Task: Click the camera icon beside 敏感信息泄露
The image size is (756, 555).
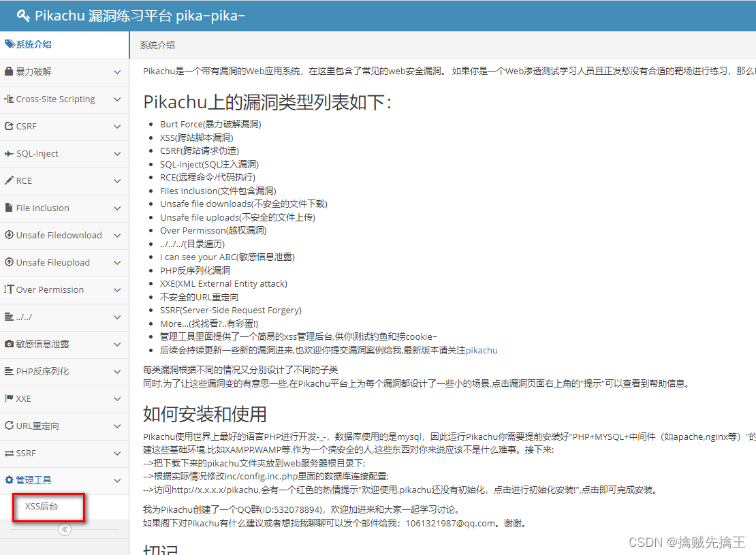Action: tap(9, 344)
